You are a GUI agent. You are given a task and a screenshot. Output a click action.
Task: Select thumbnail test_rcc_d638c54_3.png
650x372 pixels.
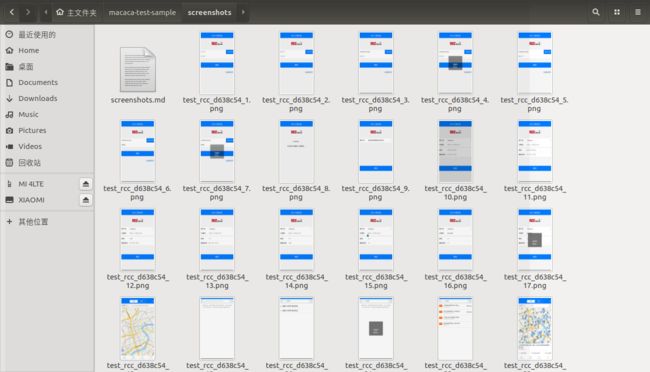point(376,63)
